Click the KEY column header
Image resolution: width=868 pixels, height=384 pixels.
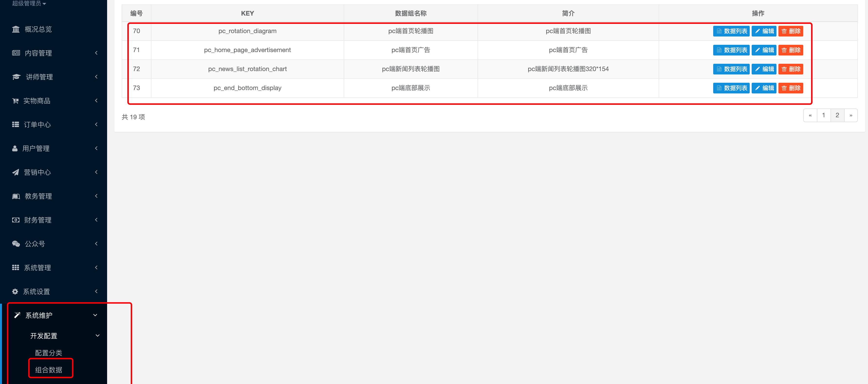click(247, 13)
